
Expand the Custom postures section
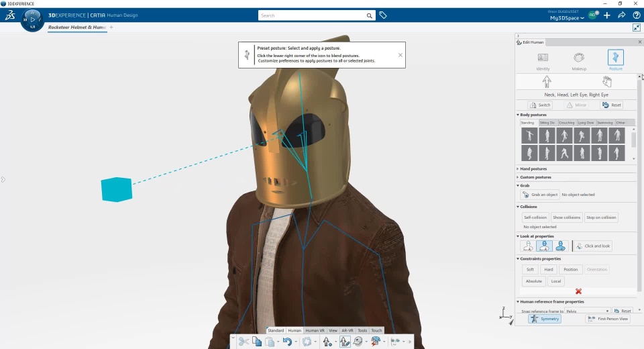(x=518, y=177)
